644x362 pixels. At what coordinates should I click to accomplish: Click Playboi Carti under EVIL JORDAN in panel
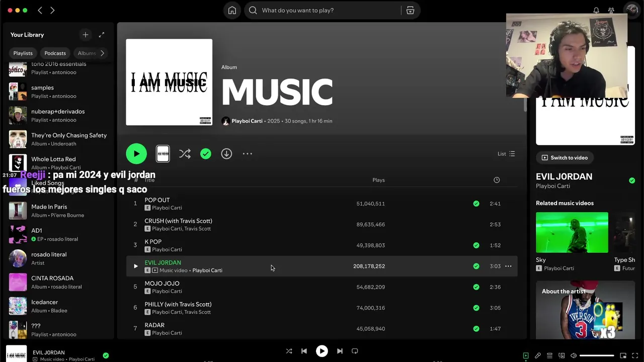coord(553,186)
